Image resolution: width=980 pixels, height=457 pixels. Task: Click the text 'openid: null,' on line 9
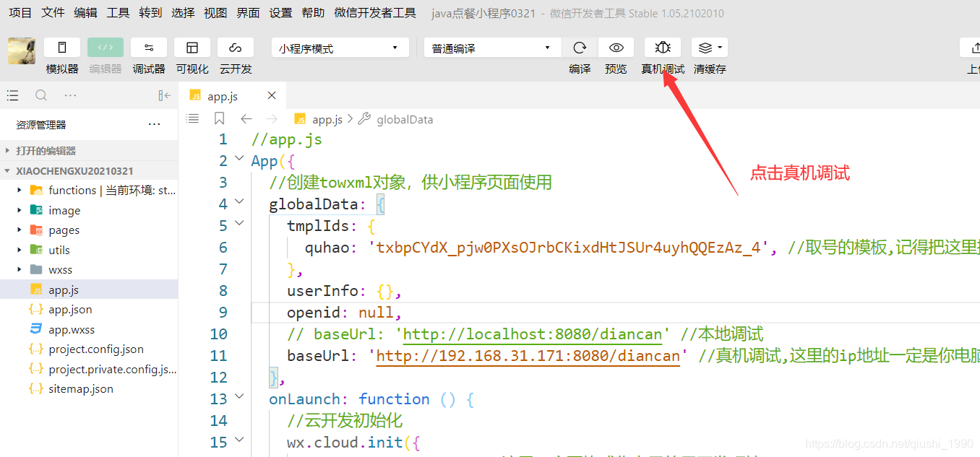[344, 313]
